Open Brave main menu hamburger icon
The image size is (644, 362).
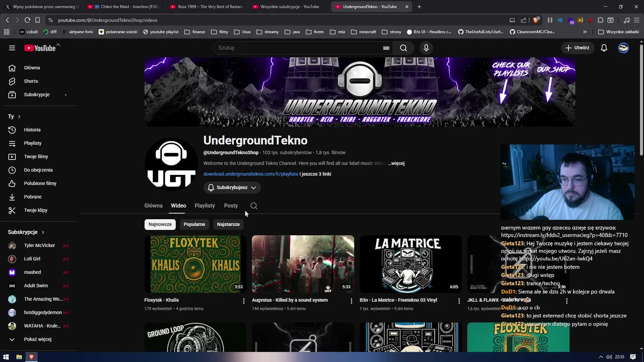point(636,20)
